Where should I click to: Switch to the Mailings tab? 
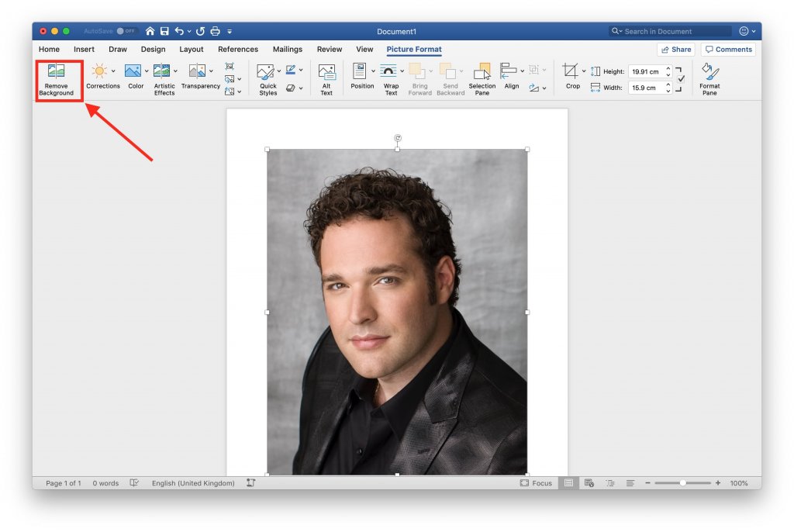(288, 49)
